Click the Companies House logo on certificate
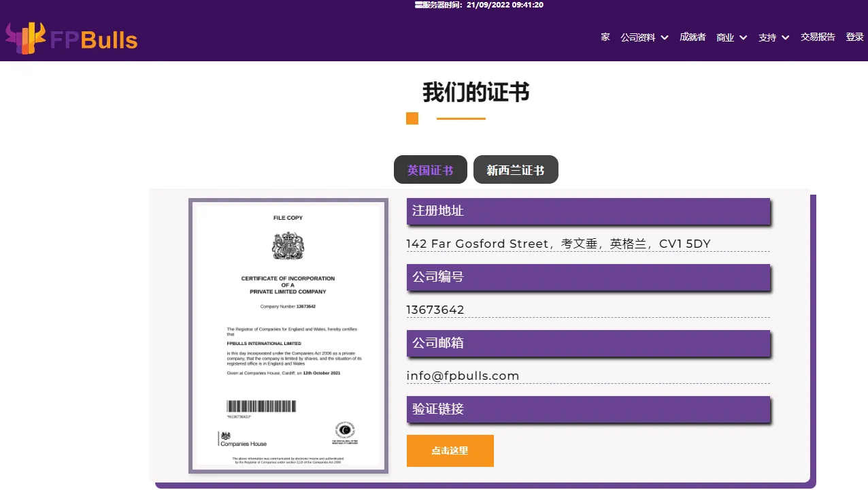The height and width of the screenshot is (490, 868). pos(243,439)
